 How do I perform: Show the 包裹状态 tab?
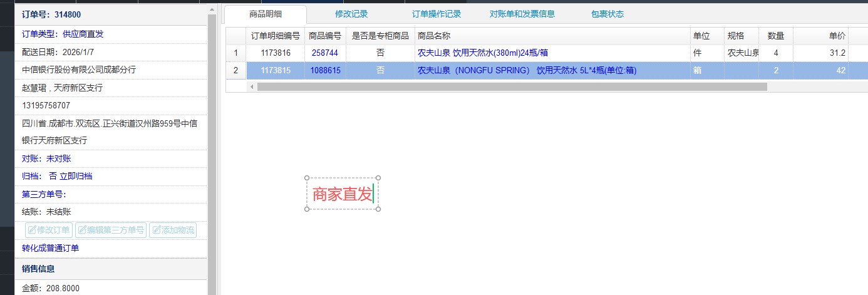(607, 14)
